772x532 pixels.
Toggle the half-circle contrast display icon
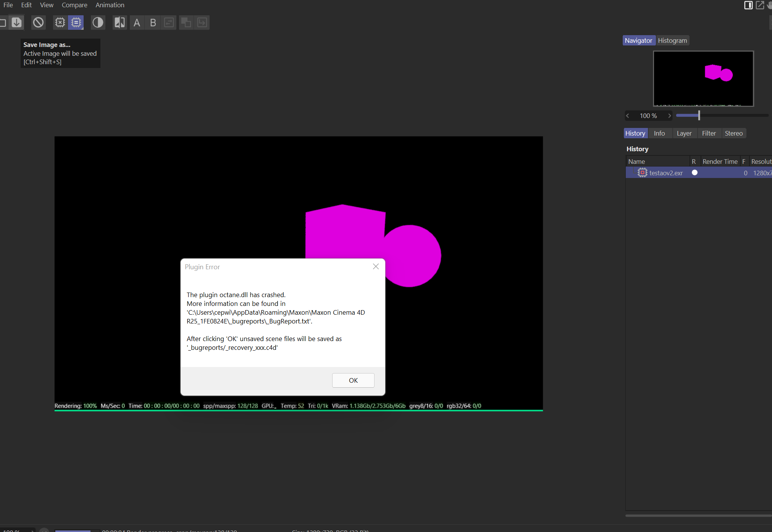coord(98,23)
